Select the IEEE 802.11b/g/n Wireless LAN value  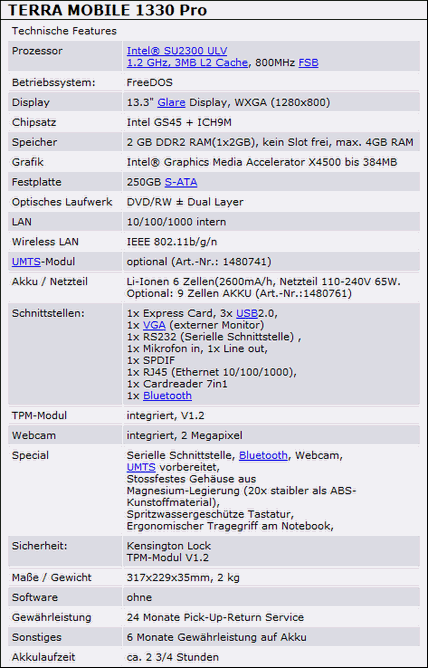pyautogui.click(x=172, y=242)
